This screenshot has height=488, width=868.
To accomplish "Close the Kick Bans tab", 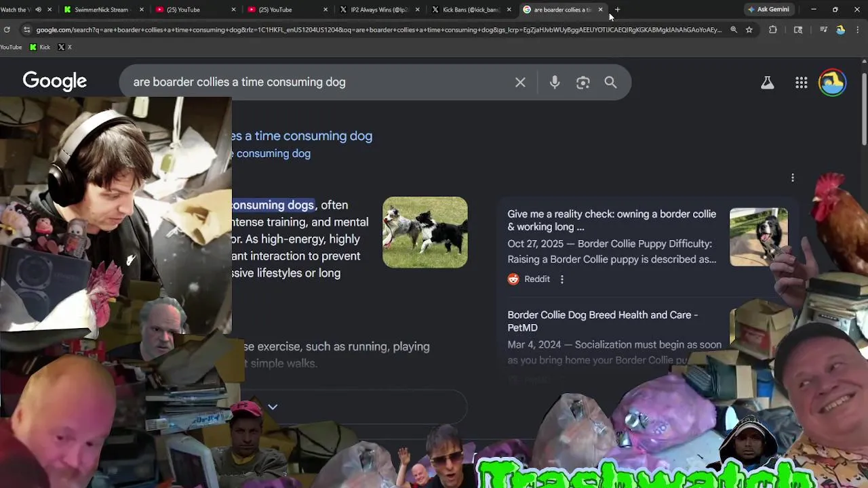I will click(509, 9).
